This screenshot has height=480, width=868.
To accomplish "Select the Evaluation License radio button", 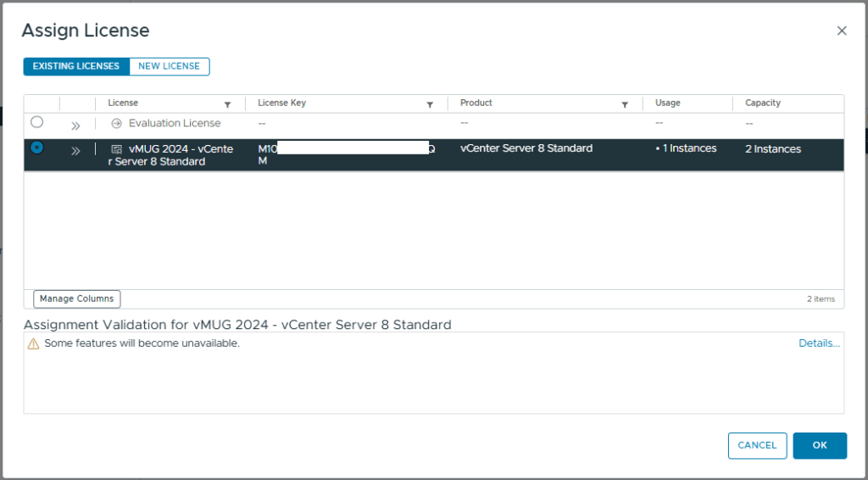I will pos(37,122).
